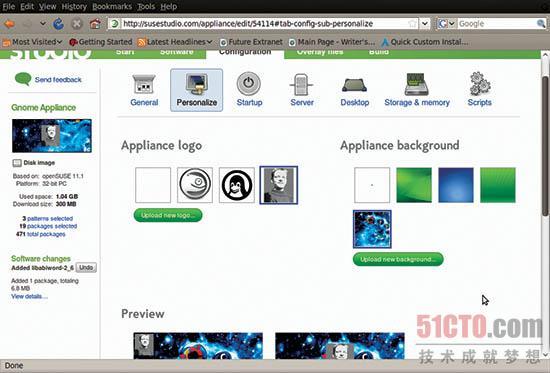Screen dimensions: 550x373
Task: Click the Disk image icon in sidebar
Action: (x=17, y=163)
